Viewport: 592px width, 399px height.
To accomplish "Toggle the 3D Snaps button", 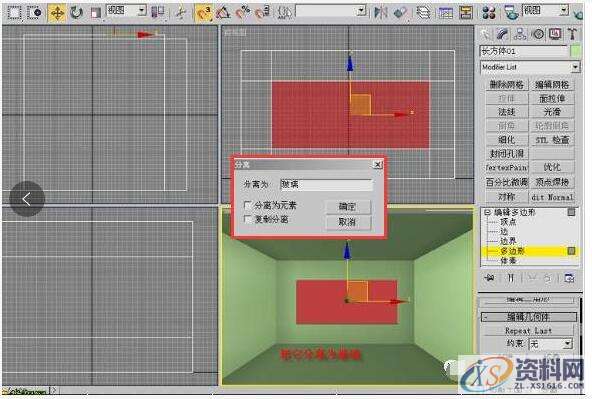I will 204,13.
